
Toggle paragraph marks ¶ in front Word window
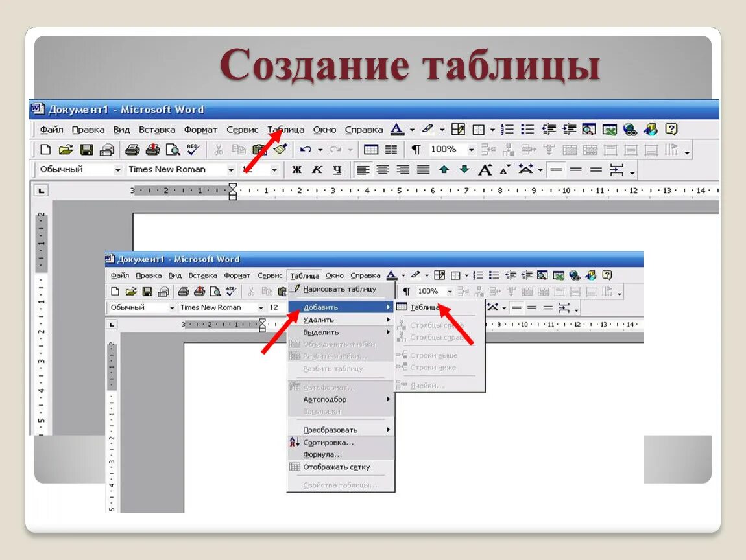pyautogui.click(x=406, y=292)
